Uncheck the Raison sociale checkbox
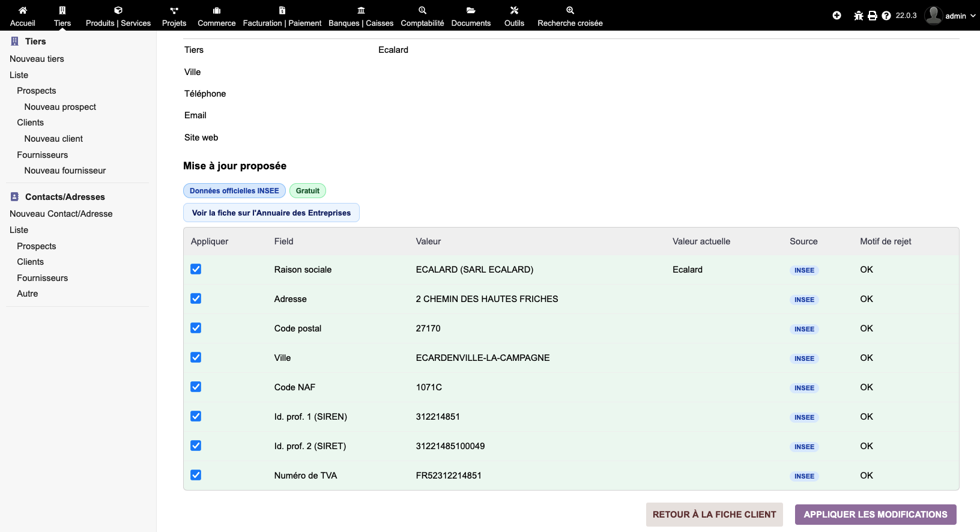The height and width of the screenshot is (532, 980). coord(196,269)
